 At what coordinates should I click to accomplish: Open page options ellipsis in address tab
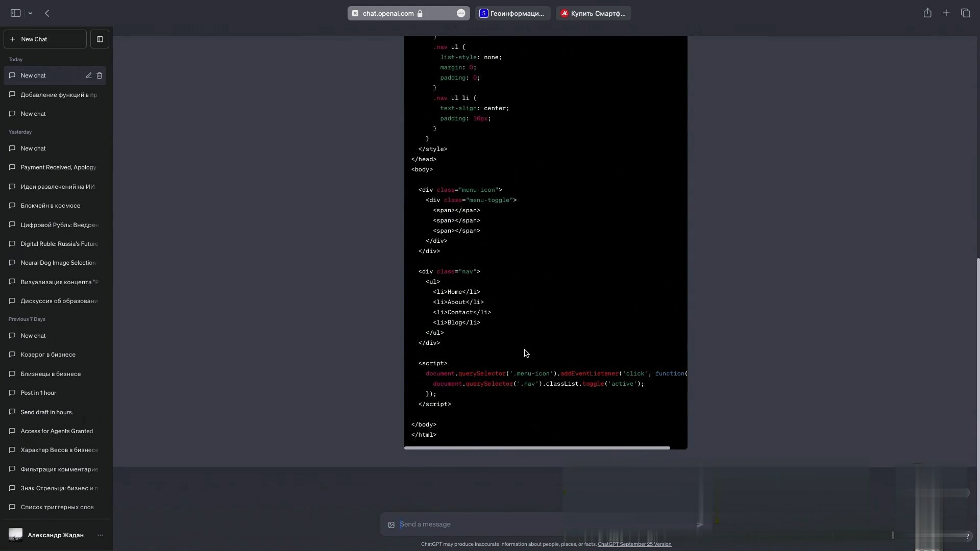(x=461, y=13)
